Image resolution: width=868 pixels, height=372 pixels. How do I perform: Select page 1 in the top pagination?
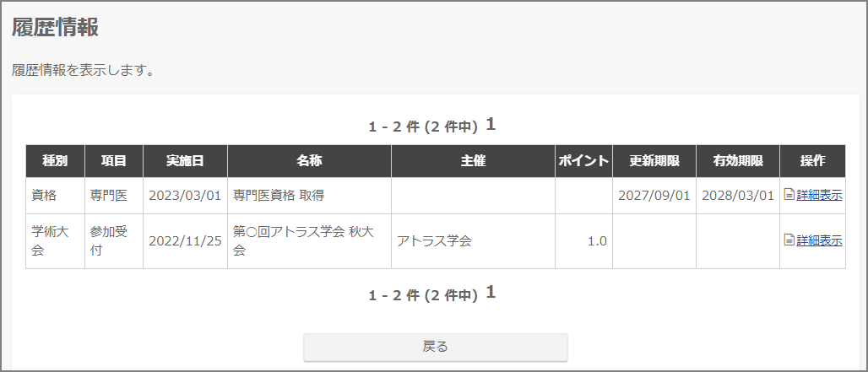click(x=491, y=125)
